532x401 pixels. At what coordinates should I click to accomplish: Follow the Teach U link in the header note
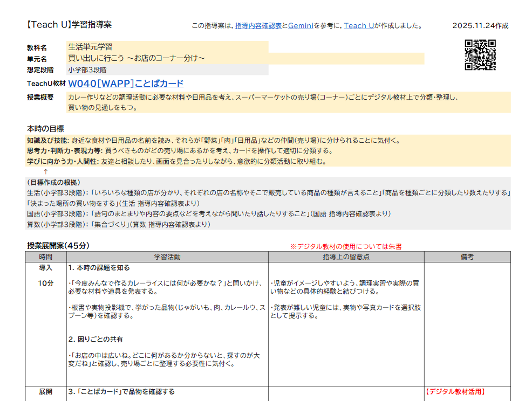359,26
